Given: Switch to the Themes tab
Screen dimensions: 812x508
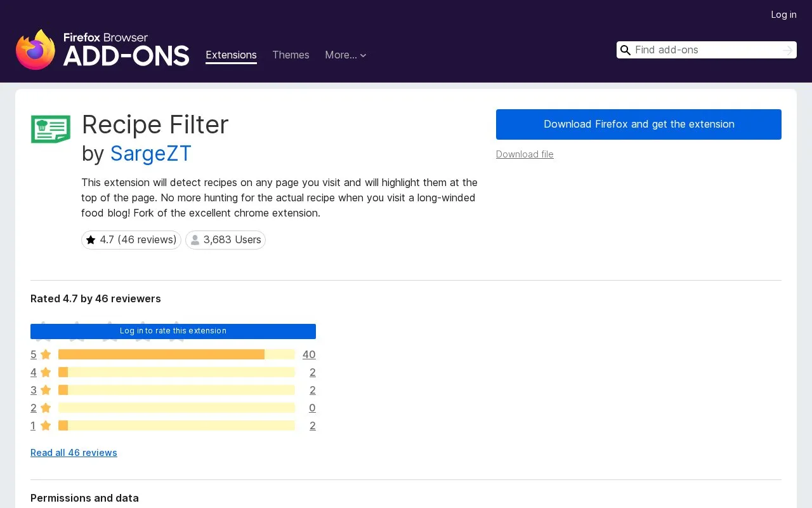Looking at the screenshot, I should click(x=291, y=55).
